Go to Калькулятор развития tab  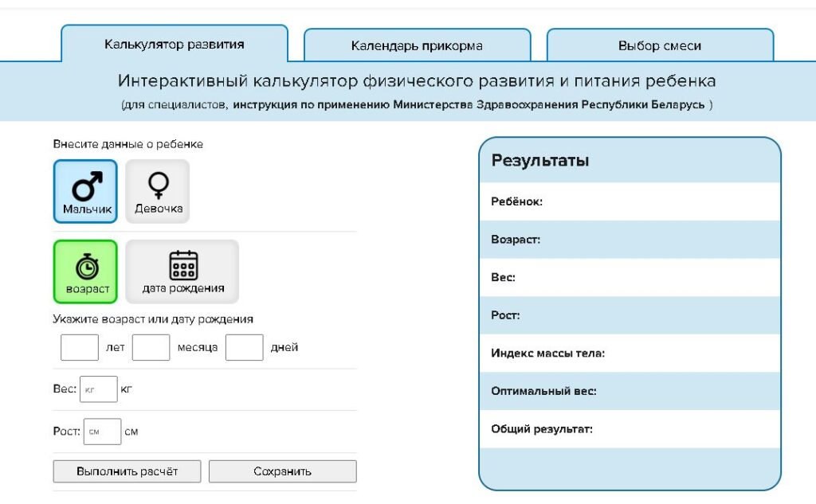tap(175, 44)
